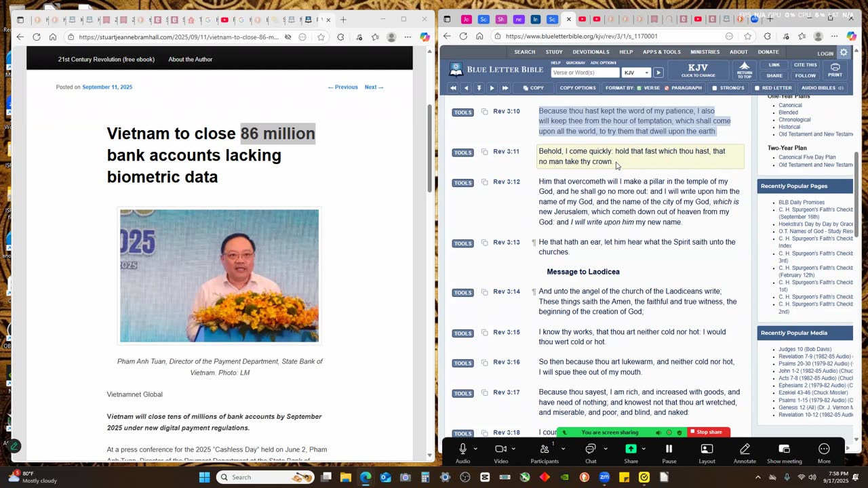The width and height of the screenshot is (868, 488).
Task: Show hidden icons in system tray
Action: 758,477
